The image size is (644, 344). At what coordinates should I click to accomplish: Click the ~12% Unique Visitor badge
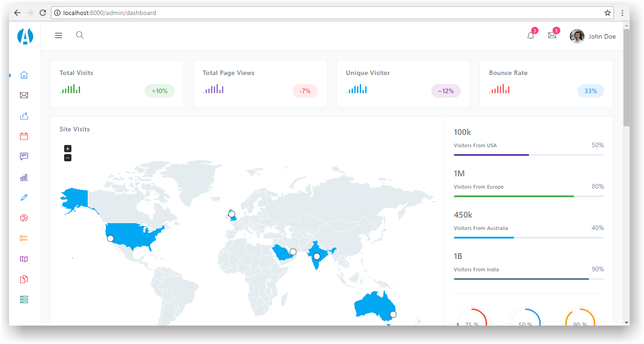[x=446, y=91]
